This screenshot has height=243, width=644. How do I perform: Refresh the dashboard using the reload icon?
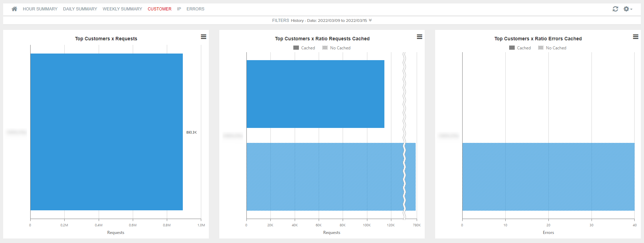point(616,9)
